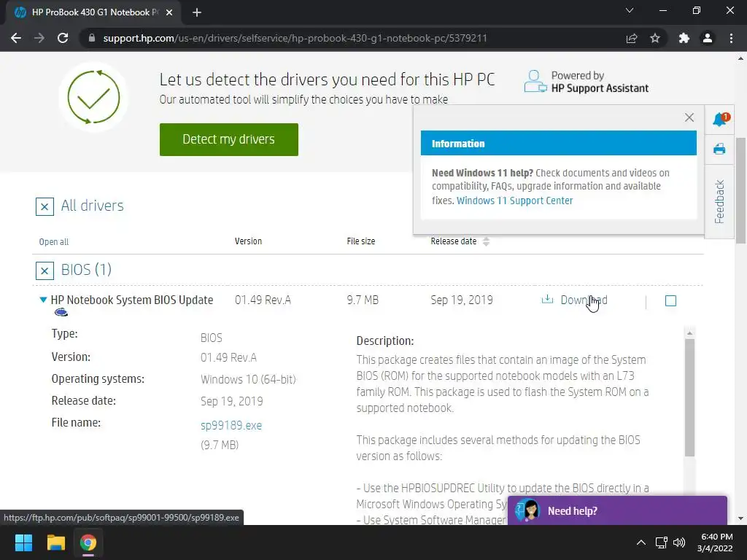Open the tab search chevron in title bar

click(630, 10)
